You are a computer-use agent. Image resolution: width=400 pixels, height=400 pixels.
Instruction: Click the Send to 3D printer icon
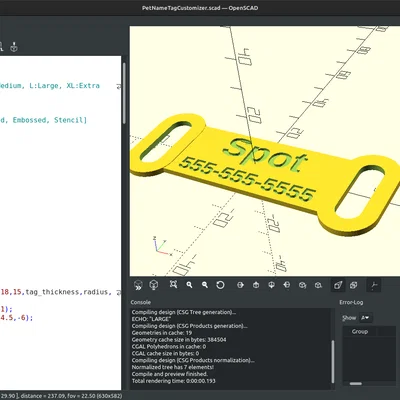[14, 46]
